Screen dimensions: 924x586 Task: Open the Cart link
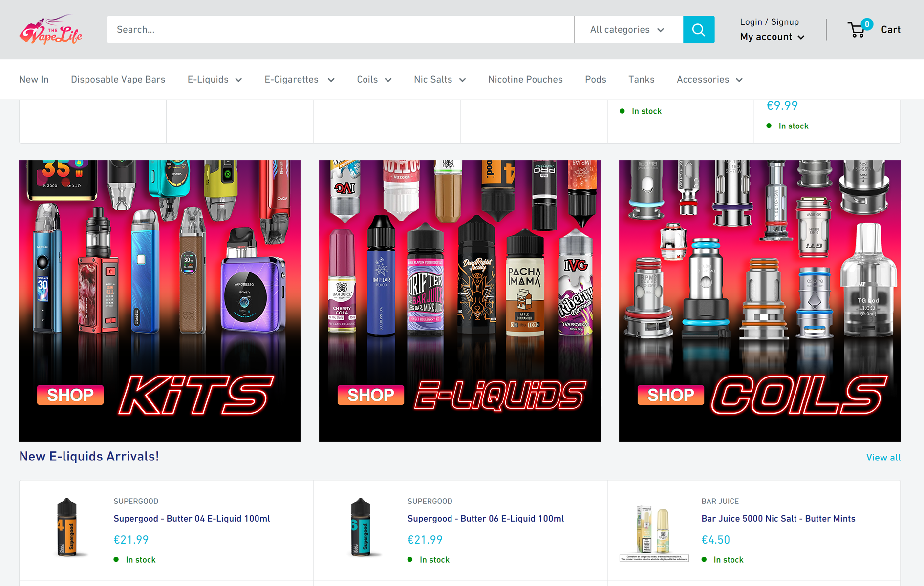point(890,30)
